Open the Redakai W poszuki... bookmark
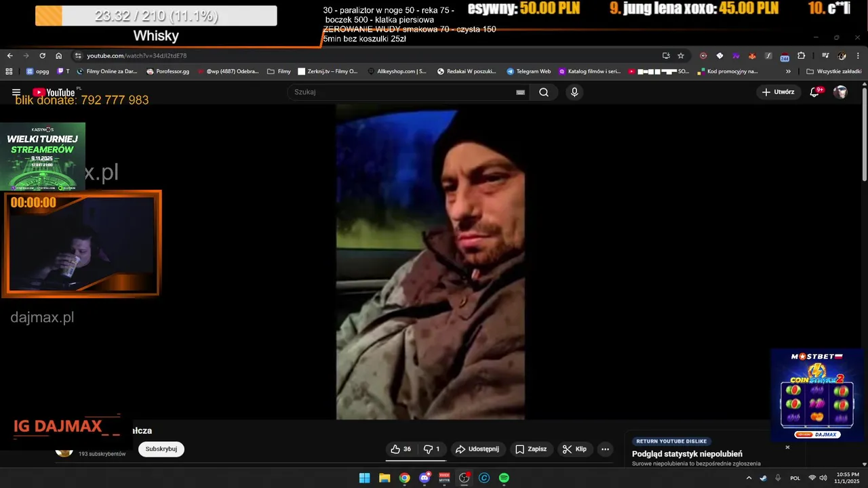This screenshot has width=868, height=488. click(x=467, y=71)
